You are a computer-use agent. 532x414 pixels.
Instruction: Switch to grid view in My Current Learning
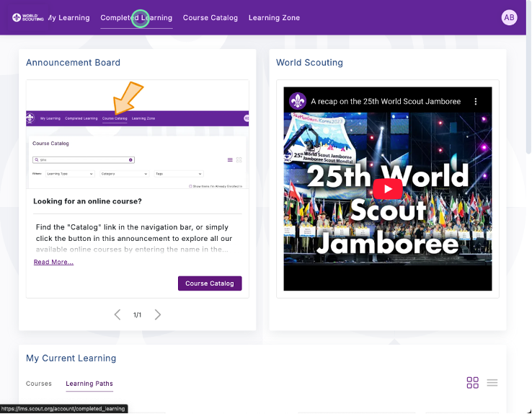(473, 383)
